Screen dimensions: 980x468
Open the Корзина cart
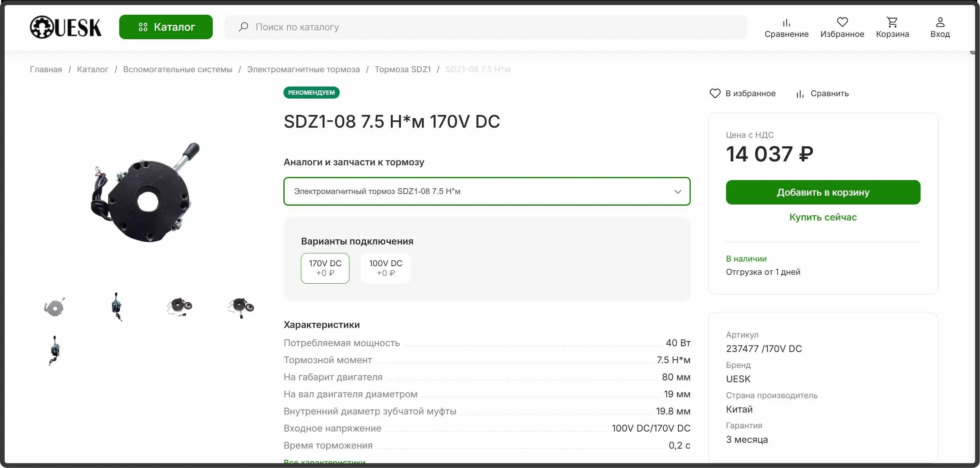click(892, 28)
